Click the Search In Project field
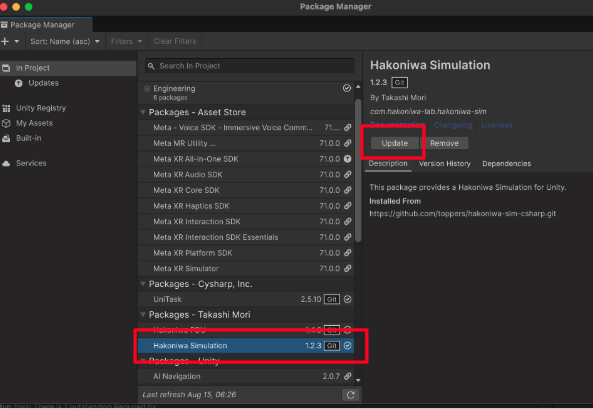The image size is (593, 409). click(250, 66)
